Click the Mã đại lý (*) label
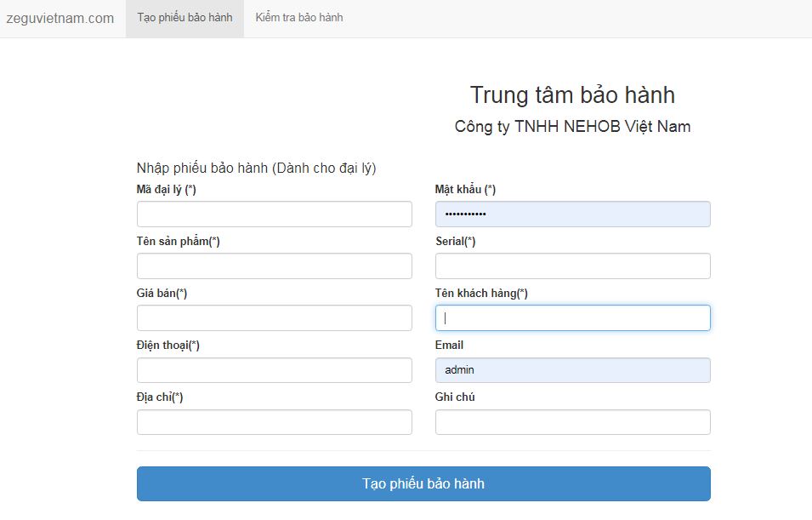Screen dimensions: 812x520 tap(167, 190)
